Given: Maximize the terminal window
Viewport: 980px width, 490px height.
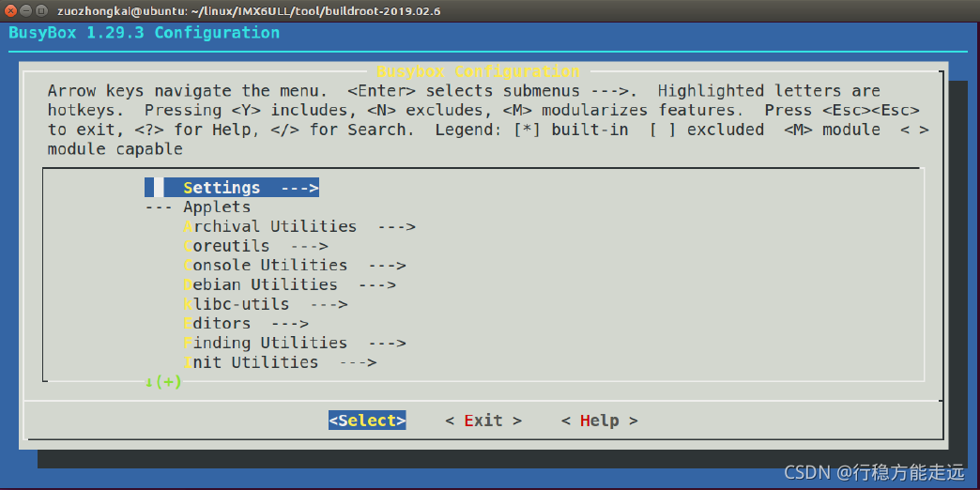Looking at the screenshot, I should click(40, 10).
